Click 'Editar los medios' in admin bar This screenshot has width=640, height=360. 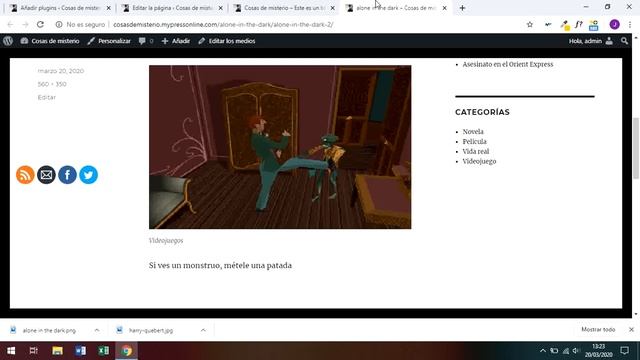227,41
